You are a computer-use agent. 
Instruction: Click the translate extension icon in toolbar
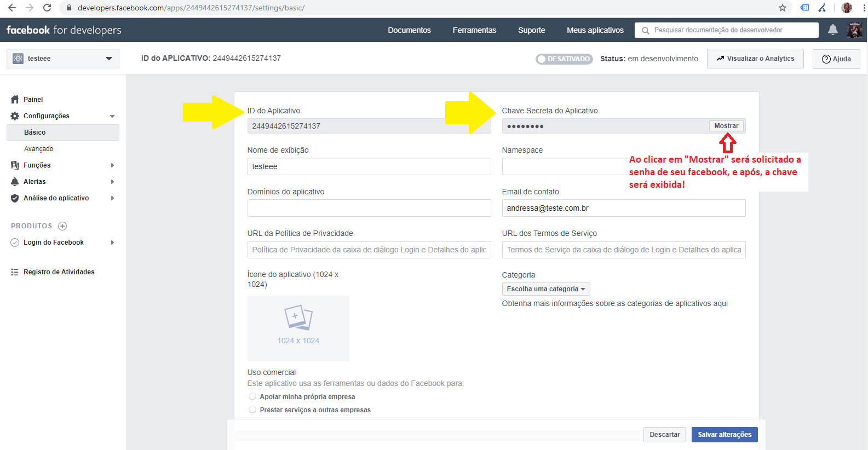click(x=804, y=8)
